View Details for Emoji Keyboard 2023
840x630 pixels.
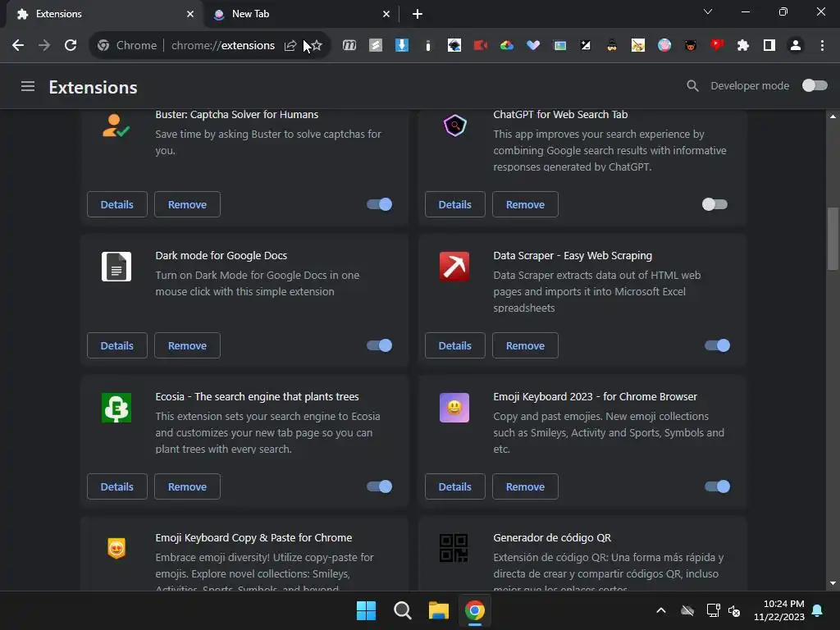pyautogui.click(x=454, y=486)
